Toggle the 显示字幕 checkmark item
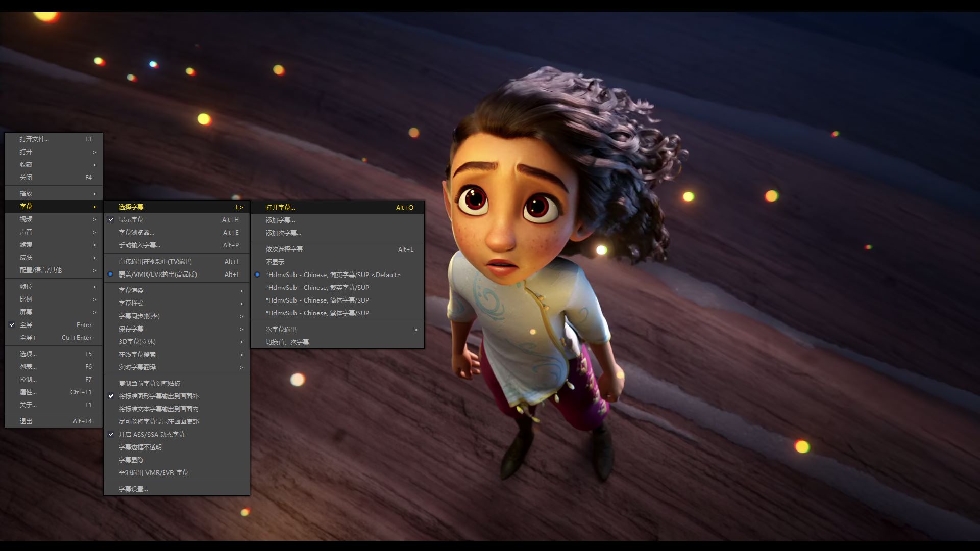 131,219
